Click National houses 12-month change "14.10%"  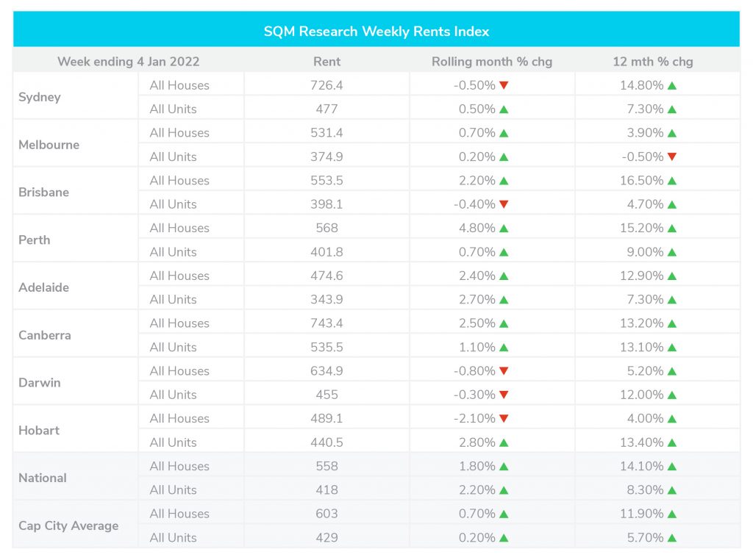point(641,466)
